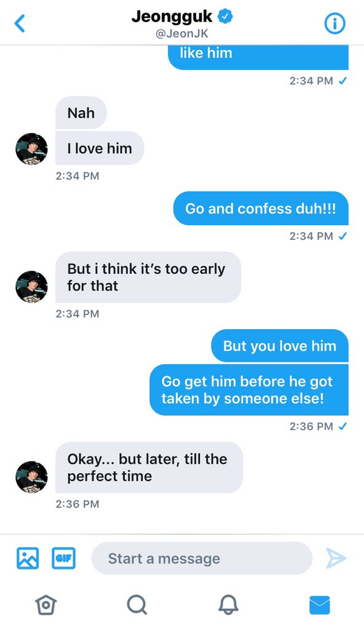
Task: Open the Notifications bell tab
Action: click(x=228, y=605)
